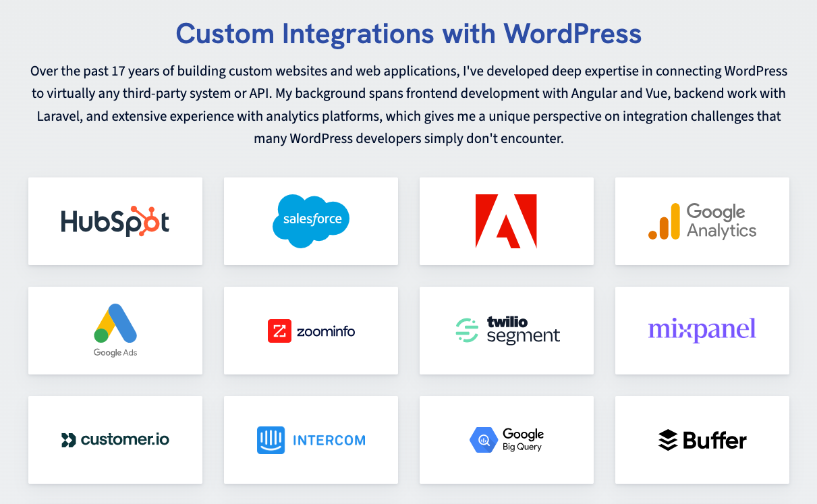The image size is (817, 504).
Task: Open the Twilio Segment logo
Action: (507, 331)
